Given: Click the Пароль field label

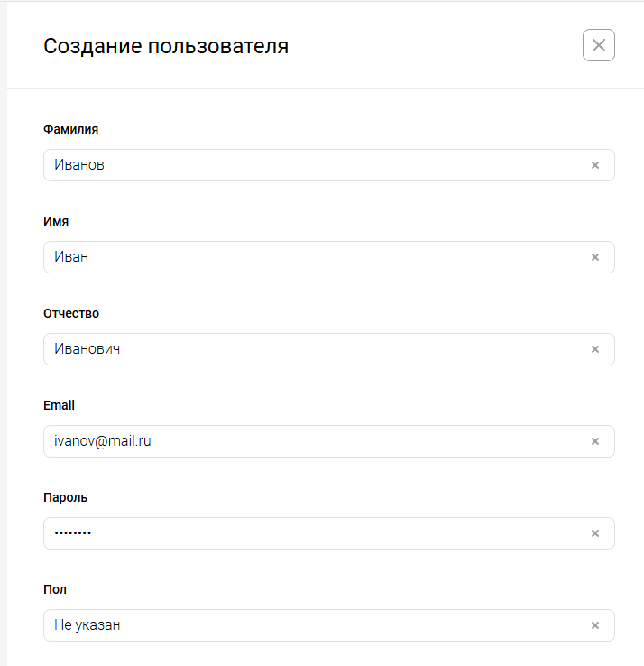Looking at the screenshot, I should (66, 497).
